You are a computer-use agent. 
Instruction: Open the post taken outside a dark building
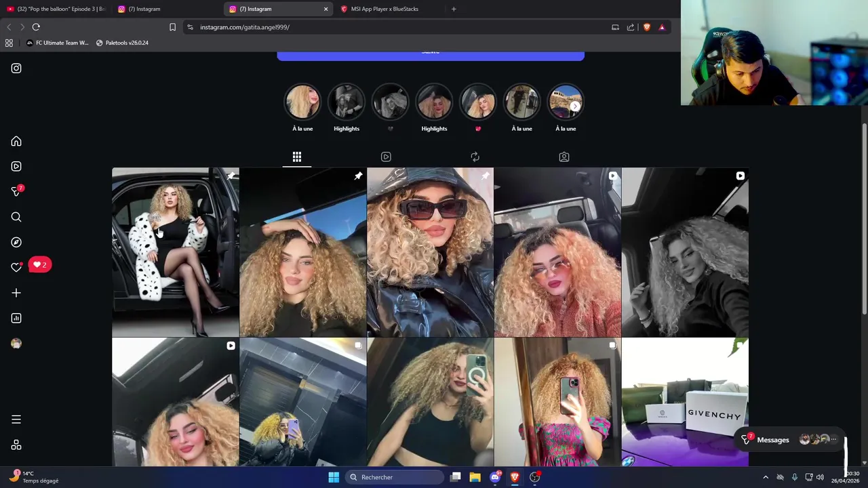(x=303, y=402)
